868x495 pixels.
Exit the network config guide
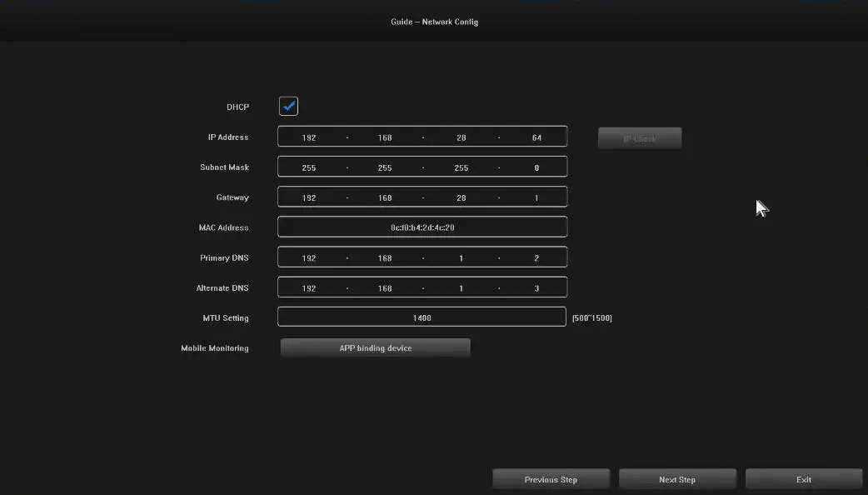coord(804,479)
